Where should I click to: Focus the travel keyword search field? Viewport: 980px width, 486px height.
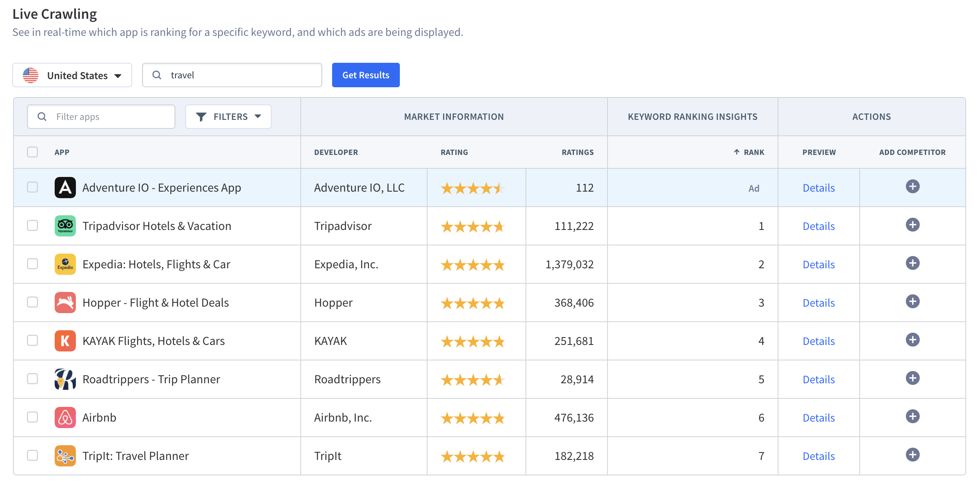coord(232,75)
